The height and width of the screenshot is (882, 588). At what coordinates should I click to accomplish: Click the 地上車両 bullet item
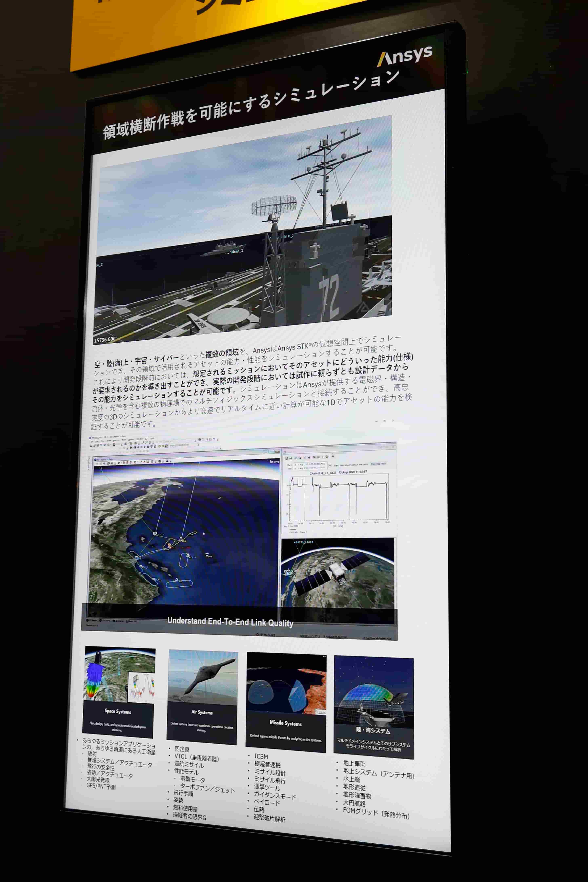pos(354,763)
